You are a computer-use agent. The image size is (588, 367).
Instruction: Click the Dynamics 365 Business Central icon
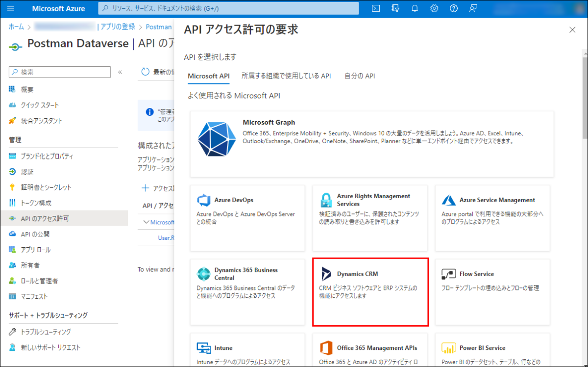tap(203, 274)
